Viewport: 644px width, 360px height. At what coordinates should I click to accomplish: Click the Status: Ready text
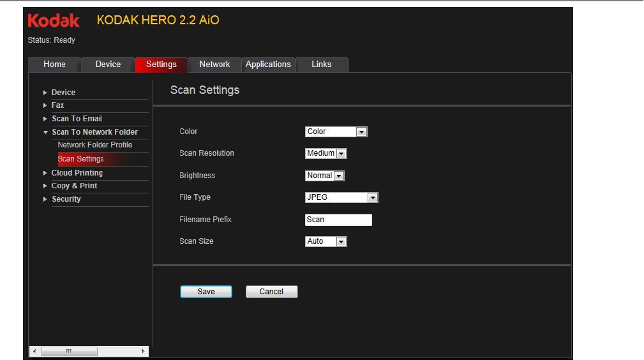[51, 40]
